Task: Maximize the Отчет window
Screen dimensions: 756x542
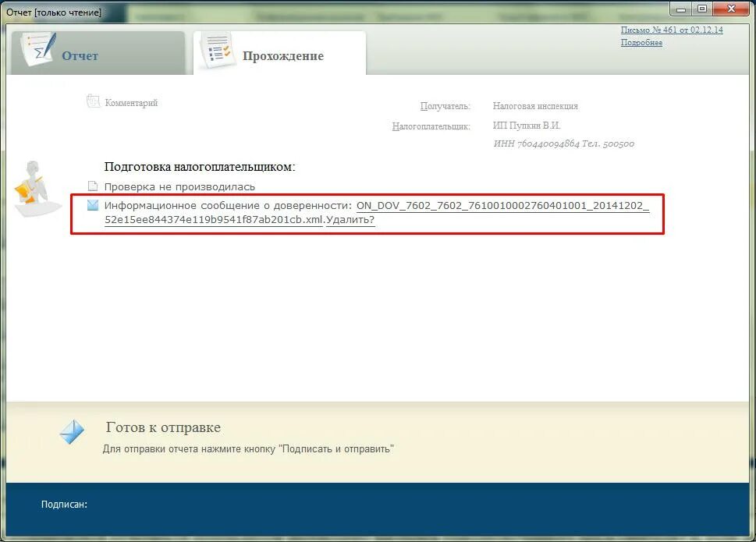Action: coord(702,9)
